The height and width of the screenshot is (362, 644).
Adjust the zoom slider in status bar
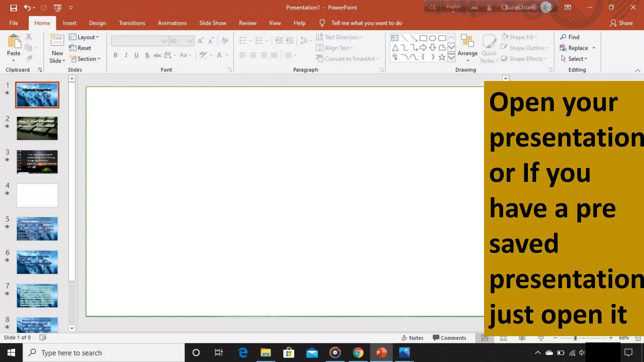[x=575, y=338]
